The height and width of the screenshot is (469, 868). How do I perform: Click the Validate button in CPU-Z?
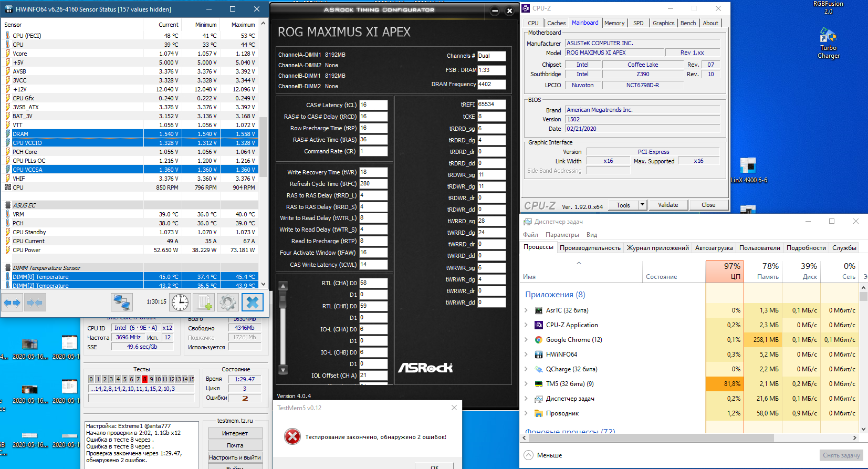[x=668, y=205]
